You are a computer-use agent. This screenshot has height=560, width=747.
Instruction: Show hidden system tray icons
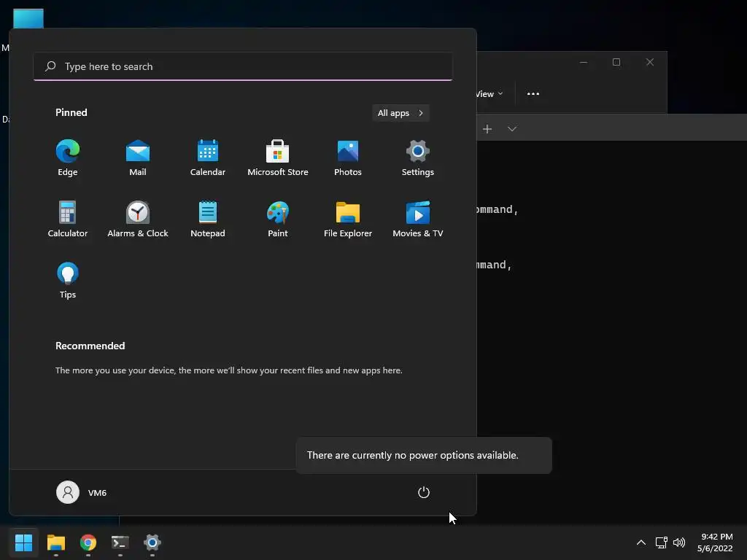point(641,542)
